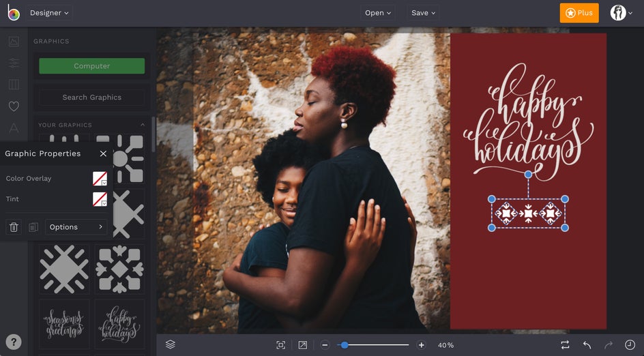This screenshot has height=356, width=644.
Task: Duplicate the selected graphic
Action: pos(33,226)
